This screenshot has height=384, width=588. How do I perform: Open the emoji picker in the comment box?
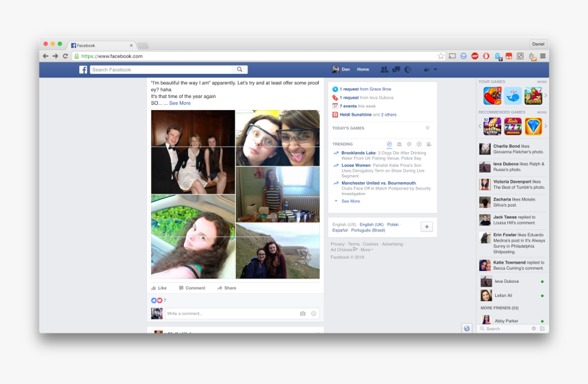pyautogui.click(x=314, y=313)
